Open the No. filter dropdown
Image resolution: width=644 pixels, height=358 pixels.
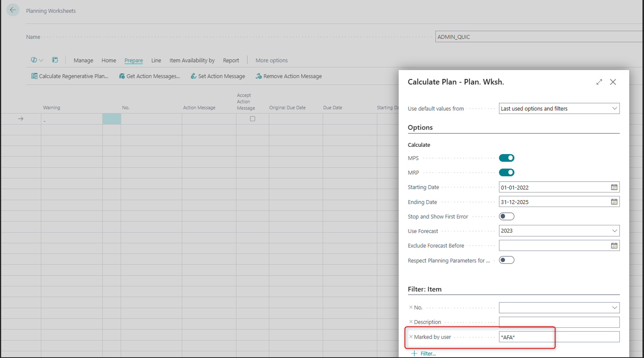614,308
